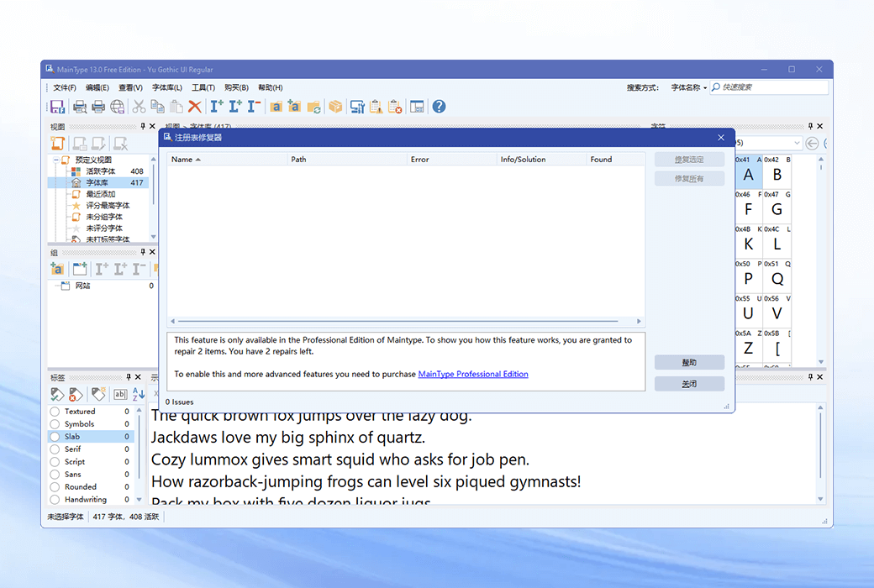Click the orange folder 'a' icon in main toolbar

coord(276,107)
